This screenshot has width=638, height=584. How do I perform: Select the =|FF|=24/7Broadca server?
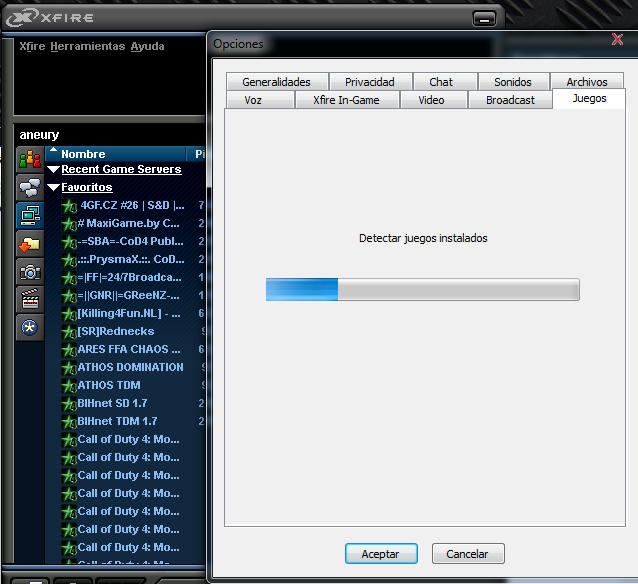129,277
